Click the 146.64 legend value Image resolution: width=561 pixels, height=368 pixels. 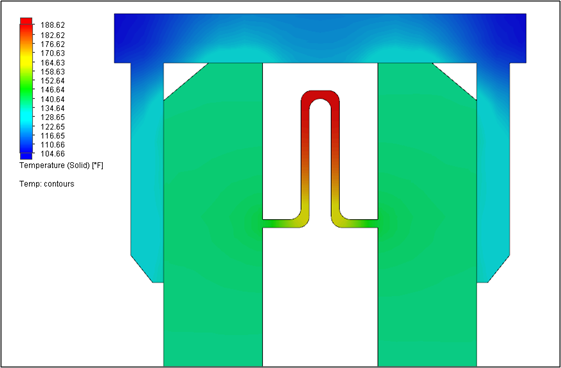[53, 90]
